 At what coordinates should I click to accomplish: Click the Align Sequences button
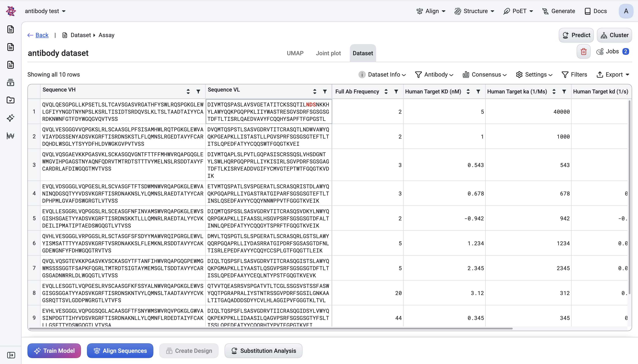(120, 351)
